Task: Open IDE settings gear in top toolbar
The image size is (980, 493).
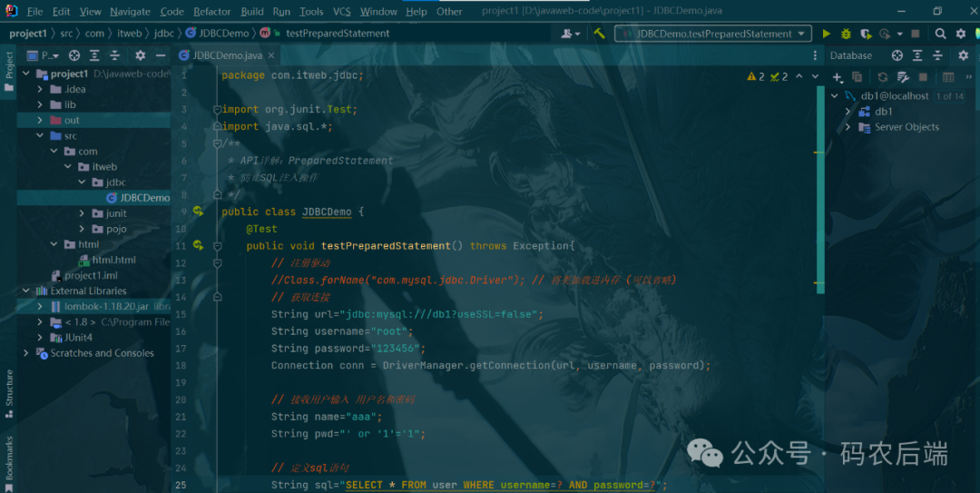Action: [x=961, y=34]
